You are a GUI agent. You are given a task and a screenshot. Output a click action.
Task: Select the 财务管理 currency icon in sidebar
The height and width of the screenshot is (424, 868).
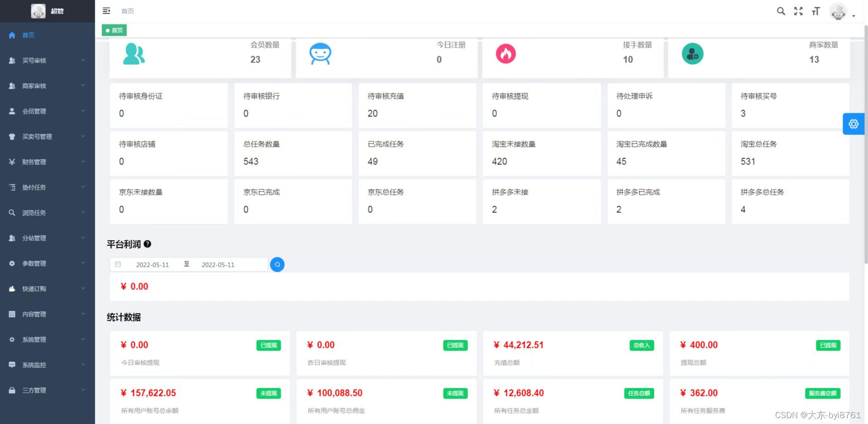pos(12,162)
